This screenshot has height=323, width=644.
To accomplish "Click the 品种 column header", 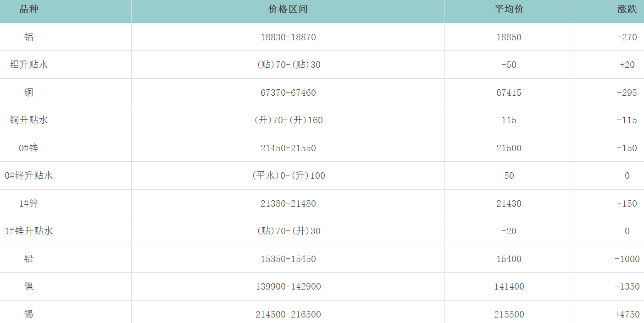I will [29, 10].
